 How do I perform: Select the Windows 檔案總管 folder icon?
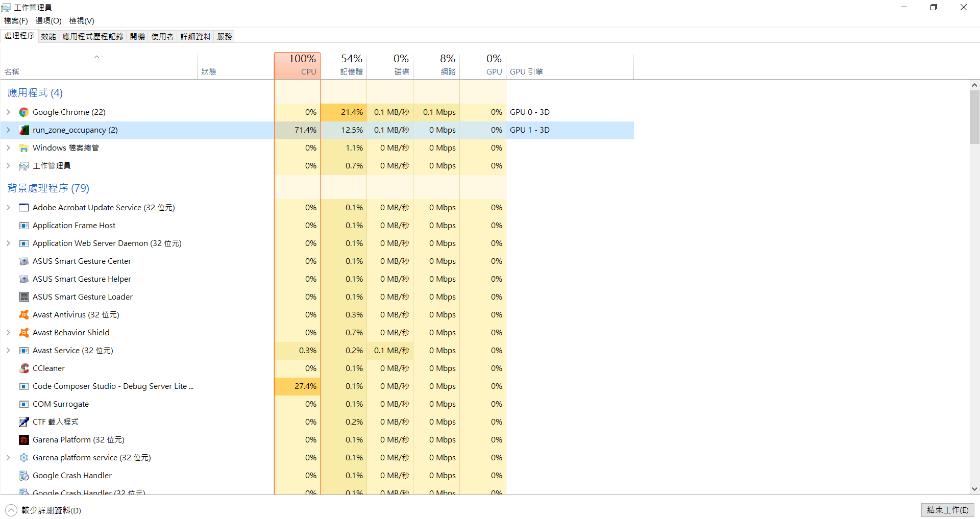(x=23, y=148)
